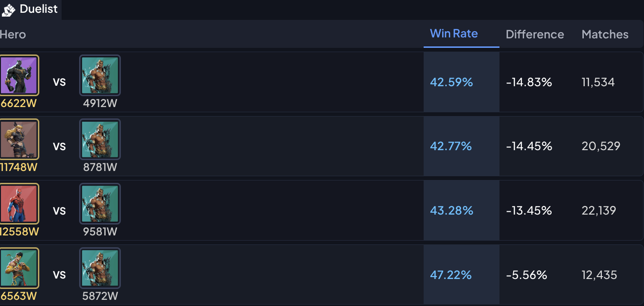Viewport: 644px width, 306px height.
Task: Click the -5.56% difference value
Action: [526, 275]
